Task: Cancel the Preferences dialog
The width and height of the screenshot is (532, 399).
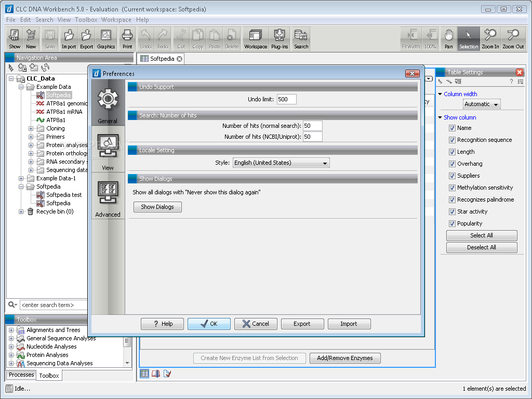Action: click(256, 324)
